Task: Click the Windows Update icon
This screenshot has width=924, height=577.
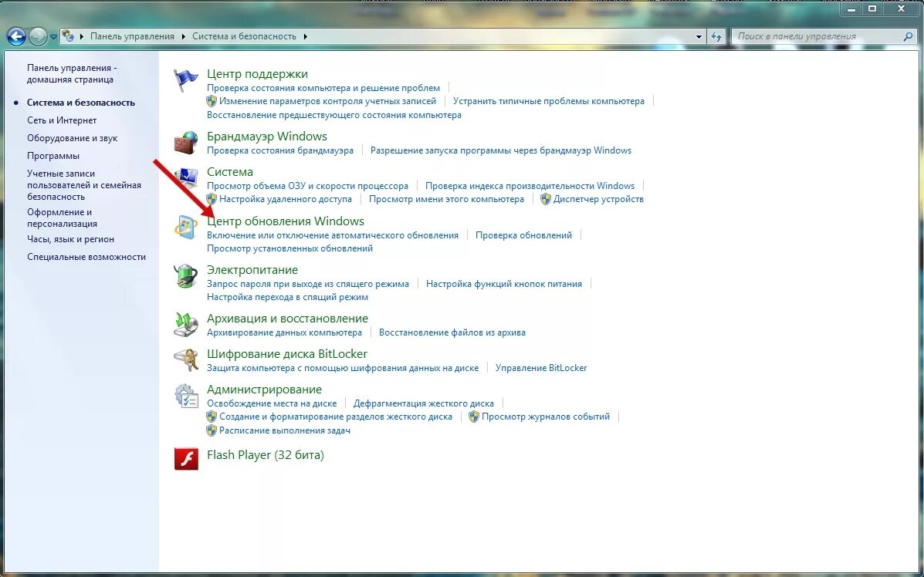Action: 186,228
